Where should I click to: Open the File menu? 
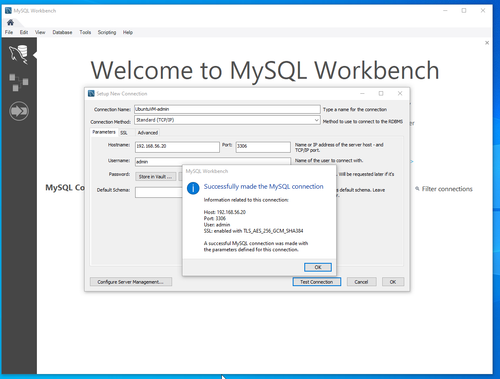[9, 32]
